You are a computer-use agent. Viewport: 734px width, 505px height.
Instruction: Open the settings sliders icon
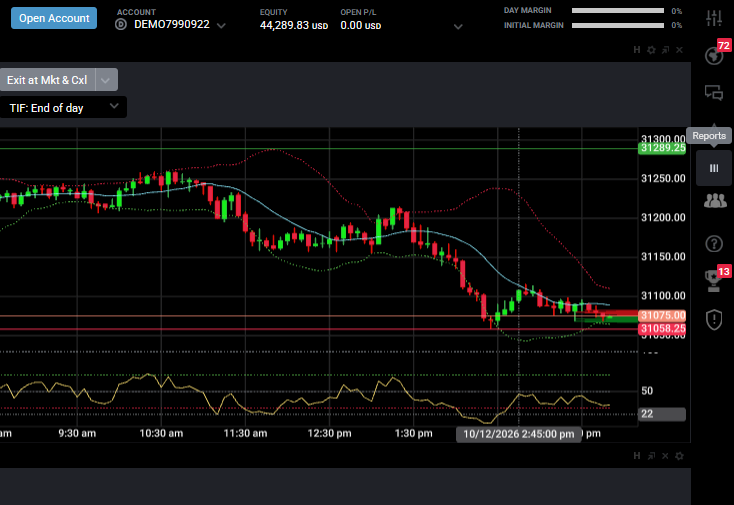tap(714, 18)
